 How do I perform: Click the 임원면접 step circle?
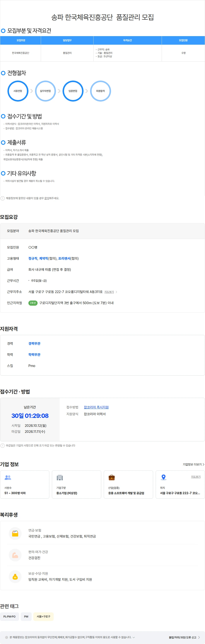[x=73, y=91]
